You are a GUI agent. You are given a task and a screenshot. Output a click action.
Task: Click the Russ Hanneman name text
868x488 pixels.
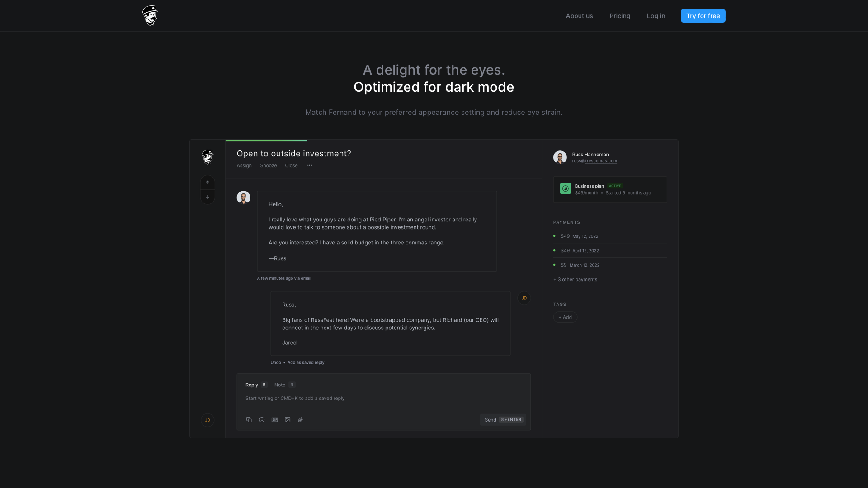590,155
